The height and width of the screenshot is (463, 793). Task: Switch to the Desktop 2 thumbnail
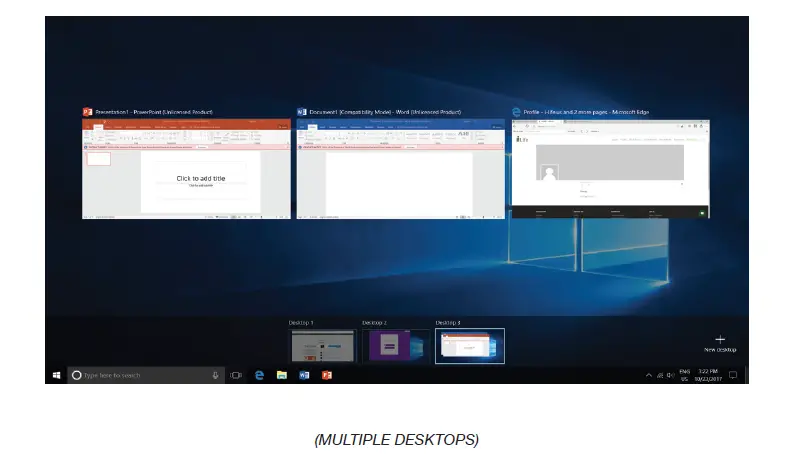tap(396, 346)
